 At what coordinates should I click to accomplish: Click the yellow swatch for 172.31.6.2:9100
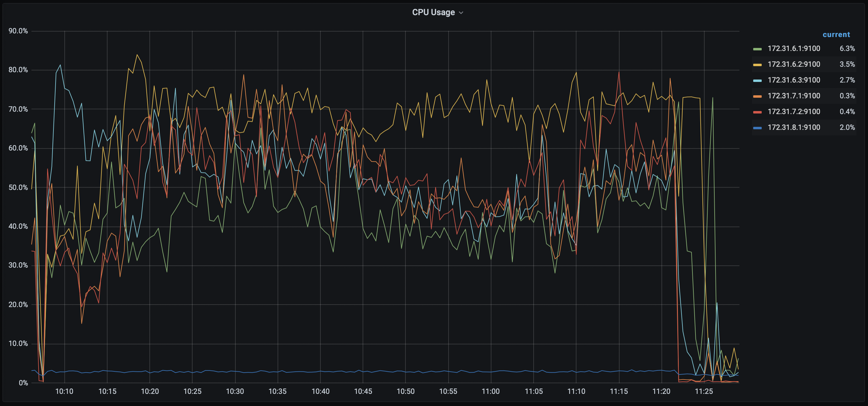(x=757, y=65)
